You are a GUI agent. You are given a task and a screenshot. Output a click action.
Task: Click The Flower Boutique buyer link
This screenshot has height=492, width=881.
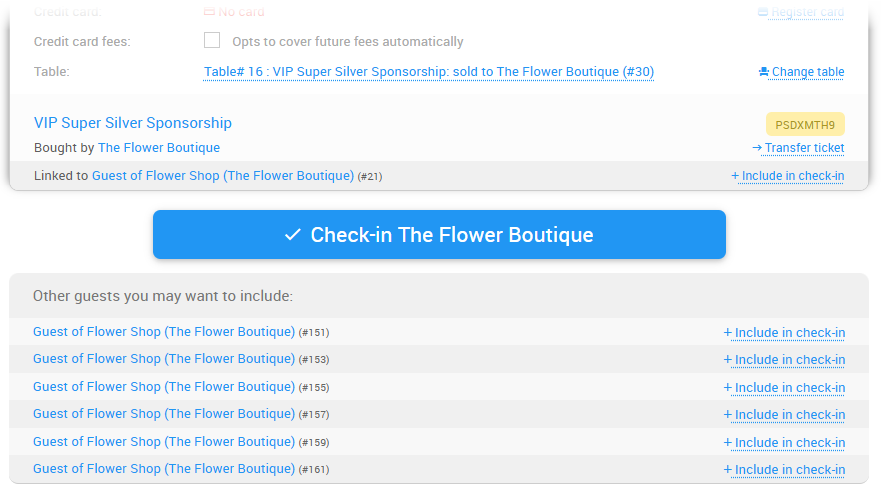(x=159, y=148)
